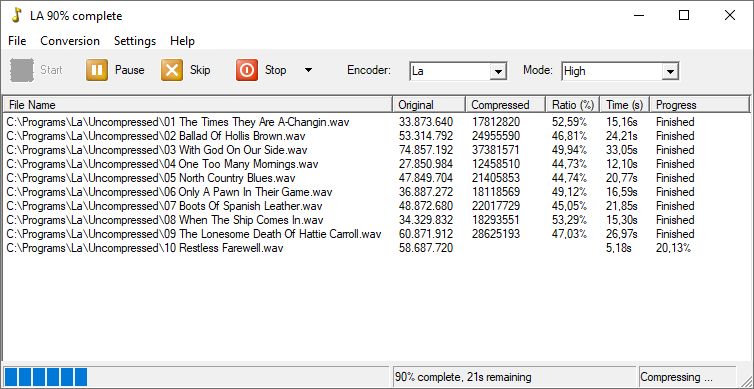Click compressed size 28625193
The image size is (754, 389).
click(495, 234)
